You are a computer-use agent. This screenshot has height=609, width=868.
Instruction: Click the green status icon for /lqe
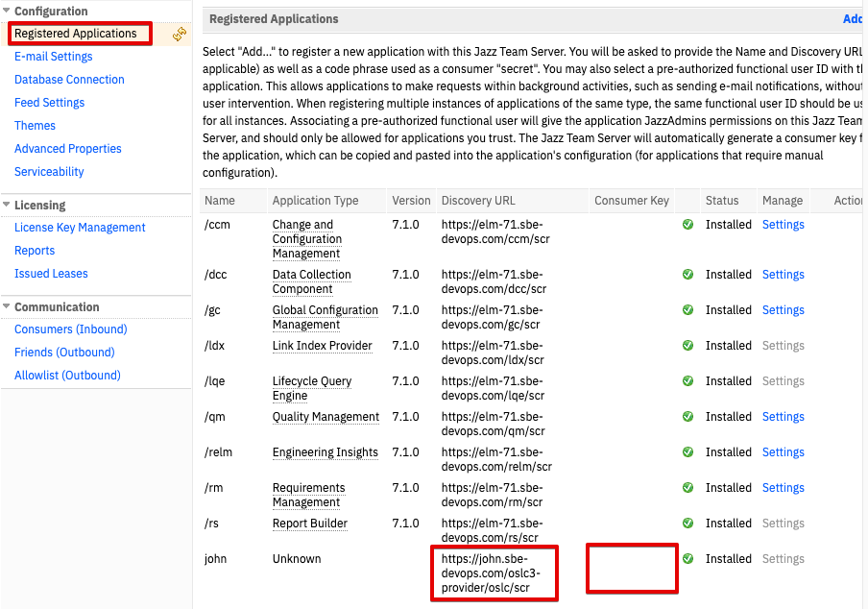(x=687, y=381)
